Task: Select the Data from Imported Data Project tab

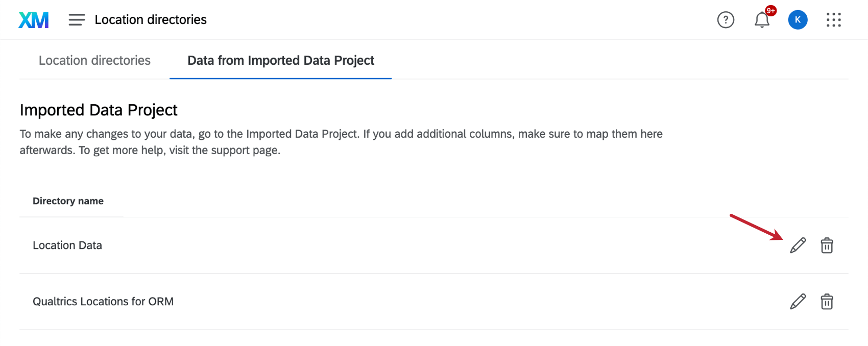Action: [280, 60]
